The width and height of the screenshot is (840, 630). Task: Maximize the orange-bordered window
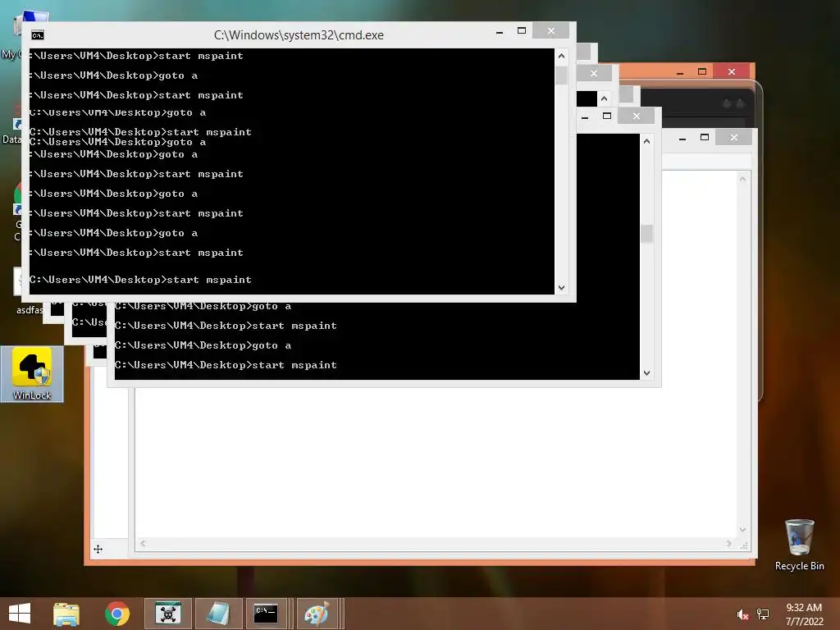(702, 72)
